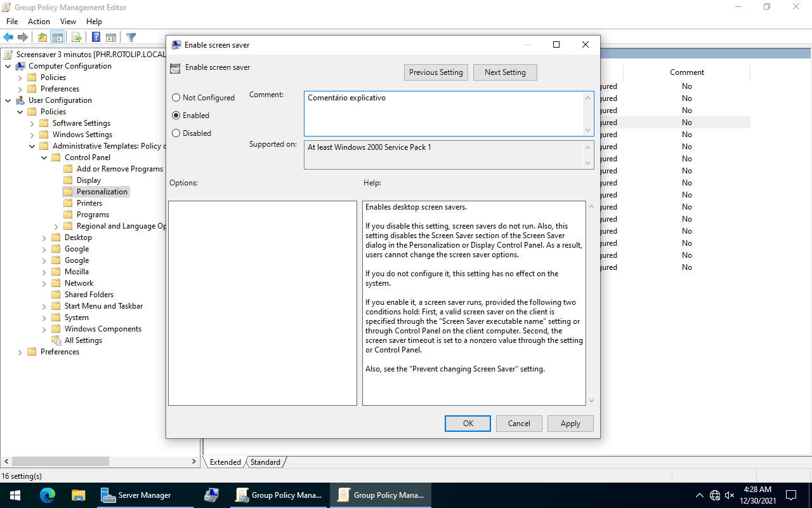
Task: Click the blue Back arrow in toolbar
Action: click(8, 37)
